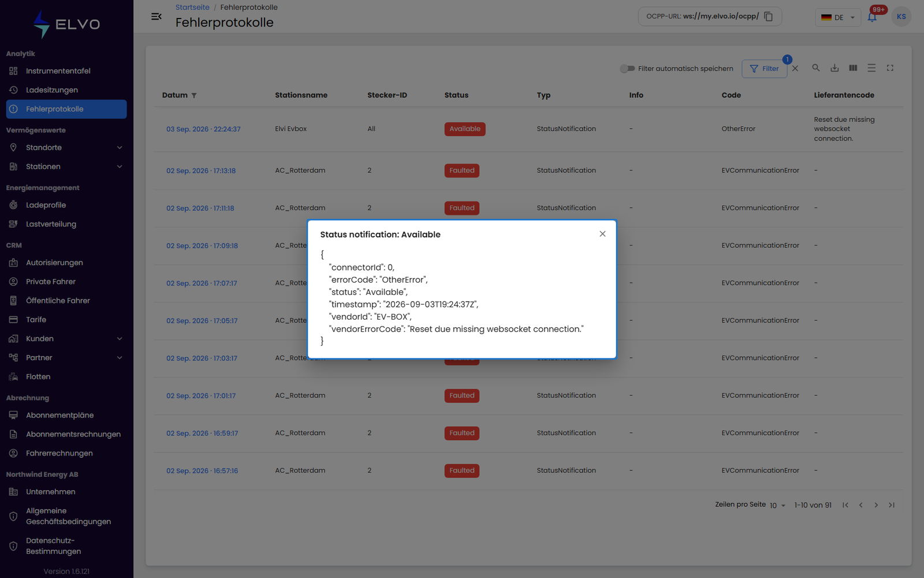Open the DE language dropdown
The image size is (924, 578).
click(838, 17)
